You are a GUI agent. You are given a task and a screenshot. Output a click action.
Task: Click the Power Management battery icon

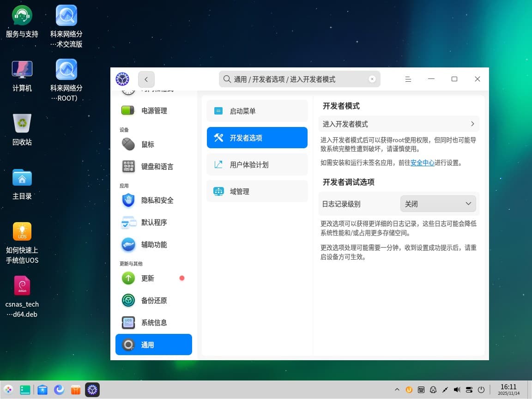[x=128, y=111]
